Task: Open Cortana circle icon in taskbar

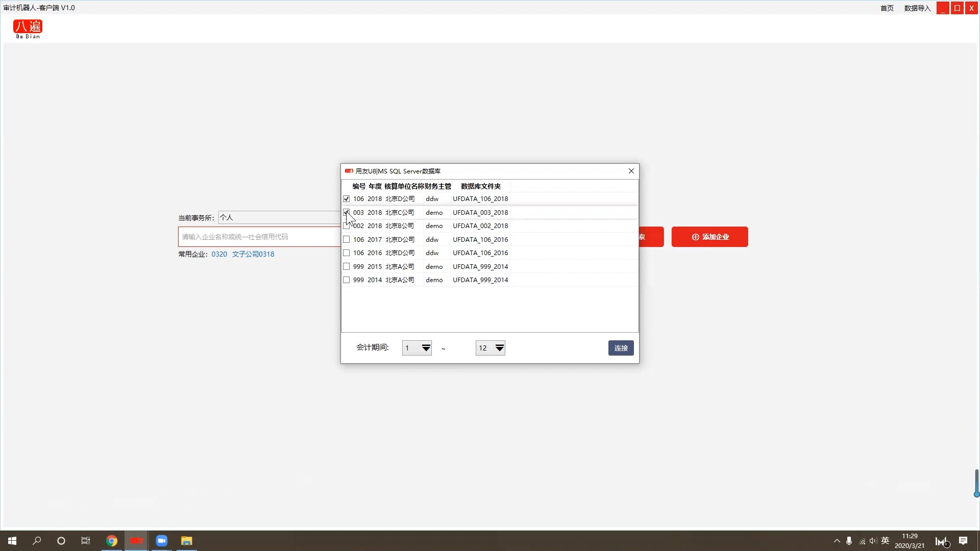Action: pyautogui.click(x=61, y=541)
